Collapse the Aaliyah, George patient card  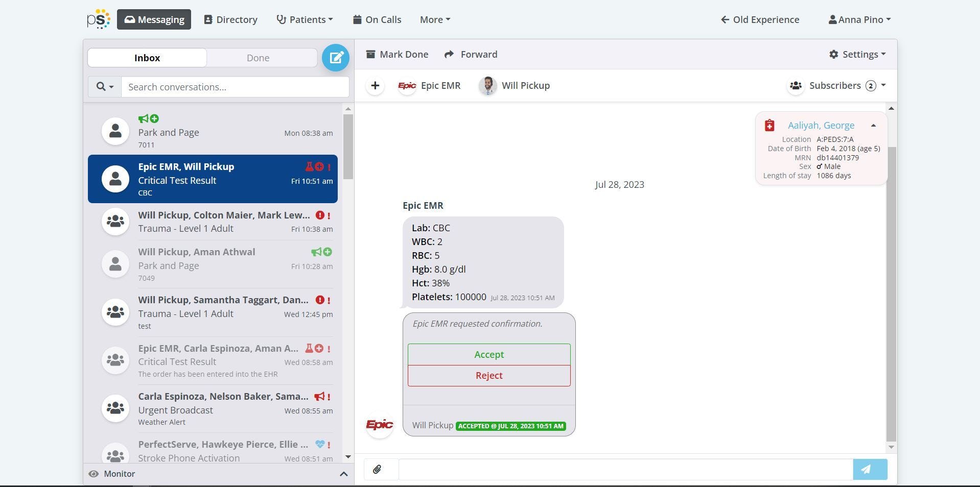click(x=873, y=125)
